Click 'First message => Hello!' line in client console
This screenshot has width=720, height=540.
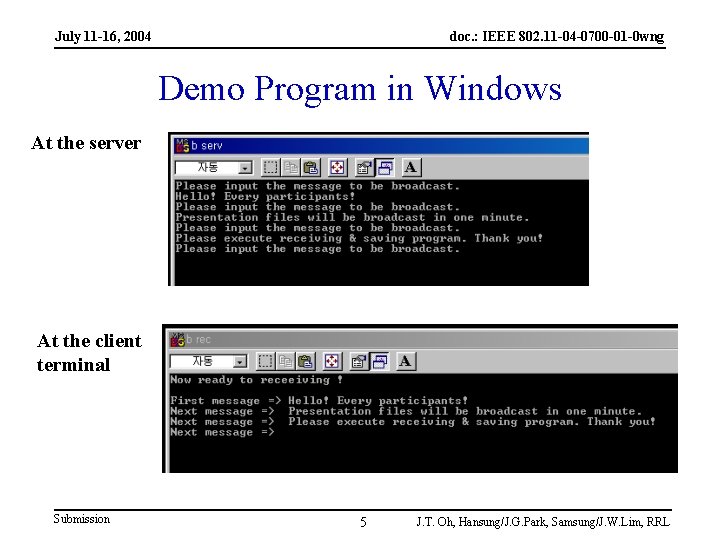[319, 400]
